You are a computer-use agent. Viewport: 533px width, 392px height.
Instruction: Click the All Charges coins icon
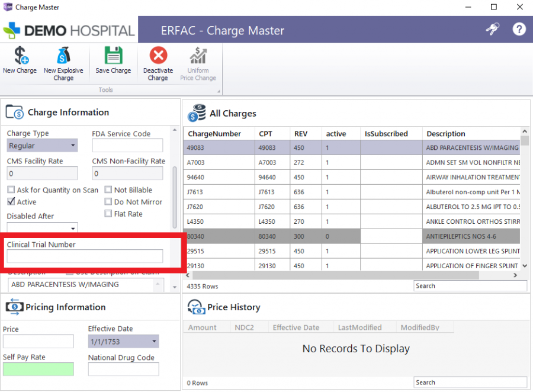coord(197,113)
